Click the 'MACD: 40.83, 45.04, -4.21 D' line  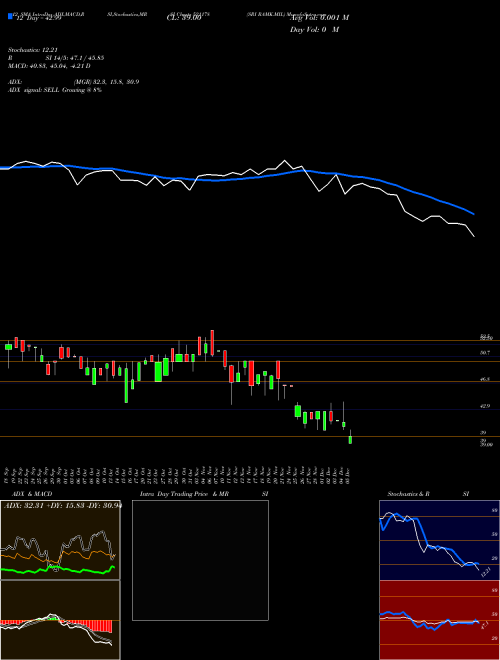49,66
